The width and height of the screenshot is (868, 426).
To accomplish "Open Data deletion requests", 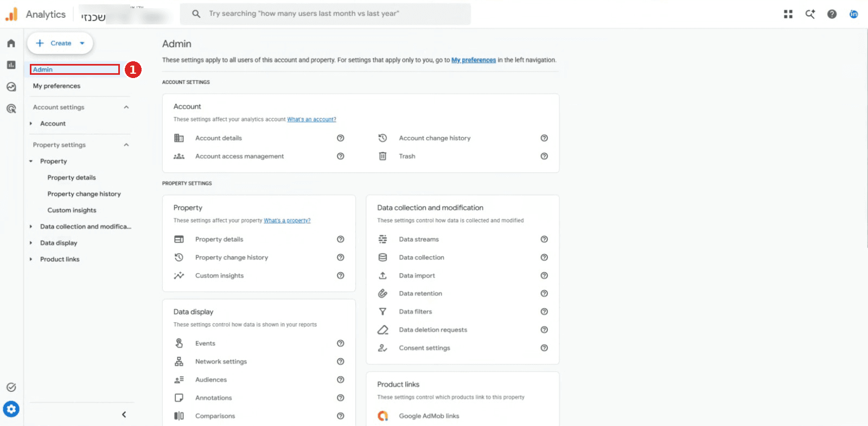I will click(433, 330).
